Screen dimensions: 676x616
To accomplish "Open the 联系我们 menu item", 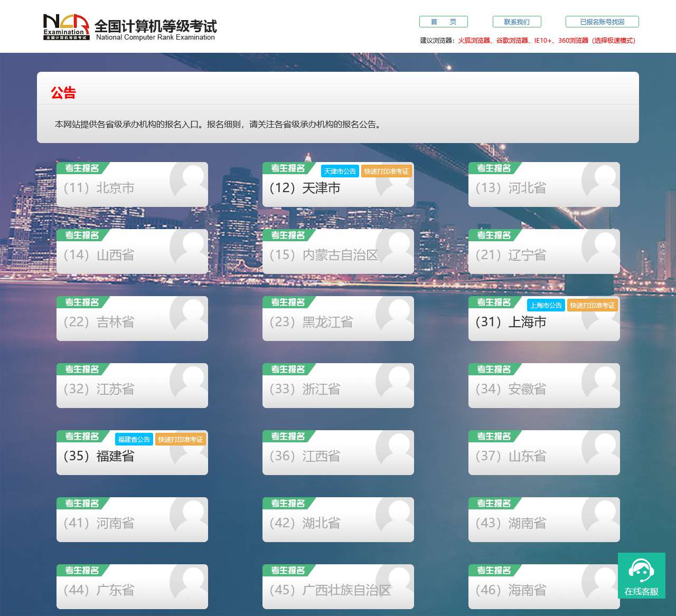I will click(515, 22).
